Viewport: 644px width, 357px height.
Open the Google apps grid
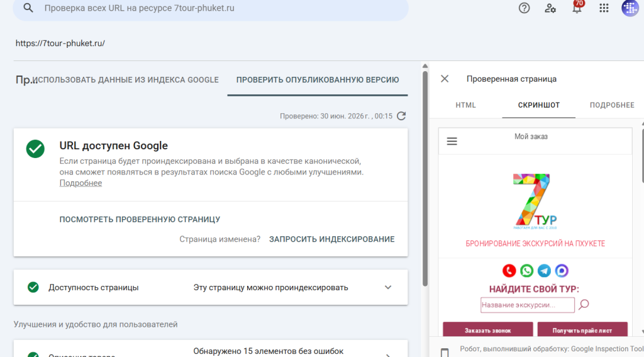[604, 8]
